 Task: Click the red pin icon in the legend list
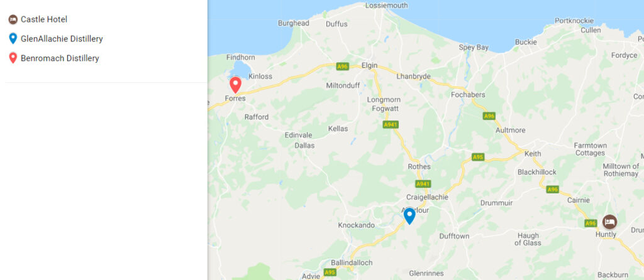13,58
